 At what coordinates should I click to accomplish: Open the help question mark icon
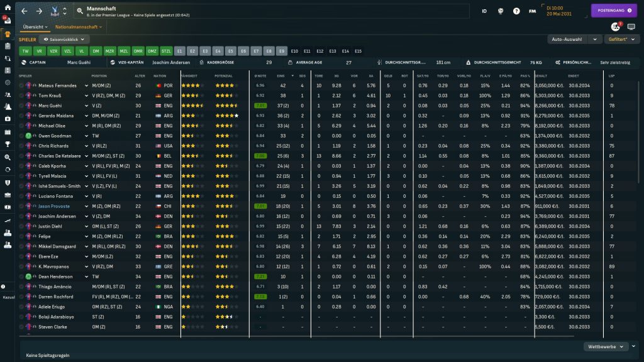point(516,11)
